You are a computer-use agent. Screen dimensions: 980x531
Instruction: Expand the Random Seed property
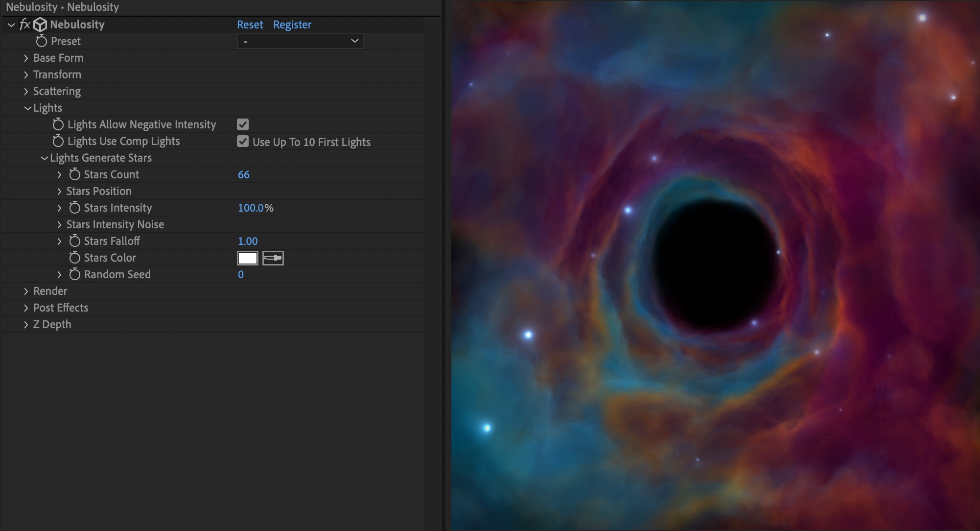click(x=59, y=274)
